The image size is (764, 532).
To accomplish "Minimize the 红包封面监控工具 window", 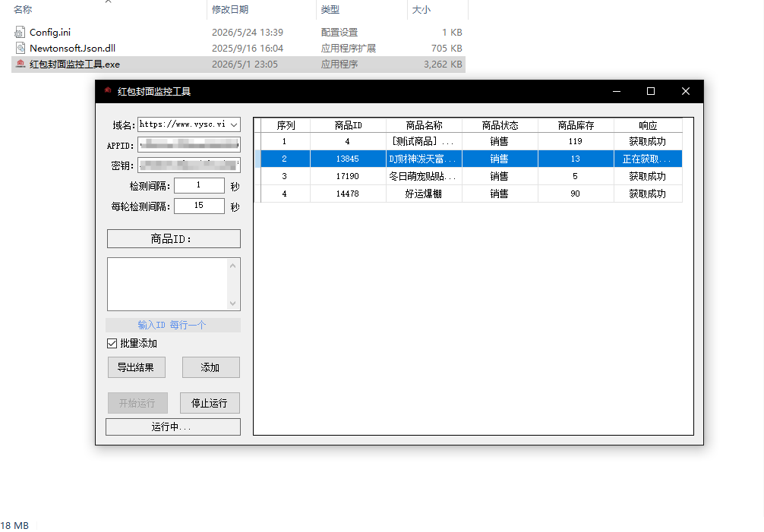I will point(617,91).
